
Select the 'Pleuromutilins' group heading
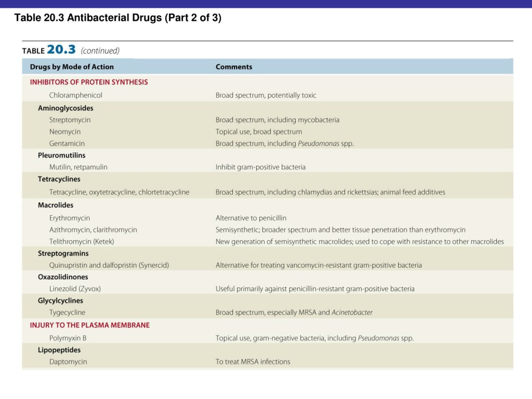click(62, 155)
